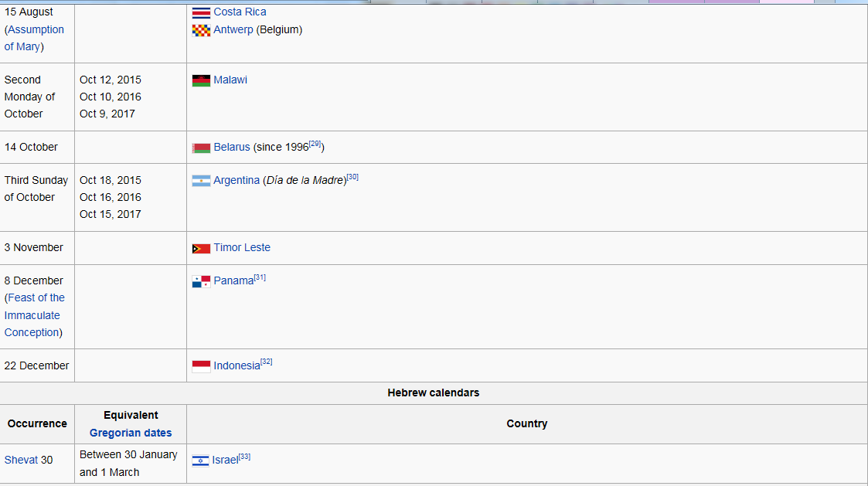The width and height of the screenshot is (868, 486).
Task: Click the Belarus flag icon
Action: [201, 148]
